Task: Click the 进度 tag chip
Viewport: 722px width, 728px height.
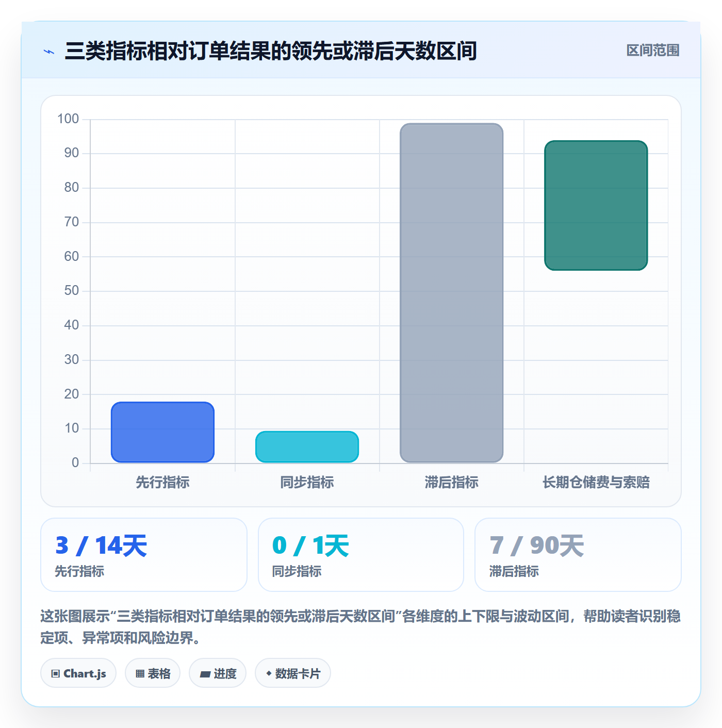Action: click(x=218, y=673)
